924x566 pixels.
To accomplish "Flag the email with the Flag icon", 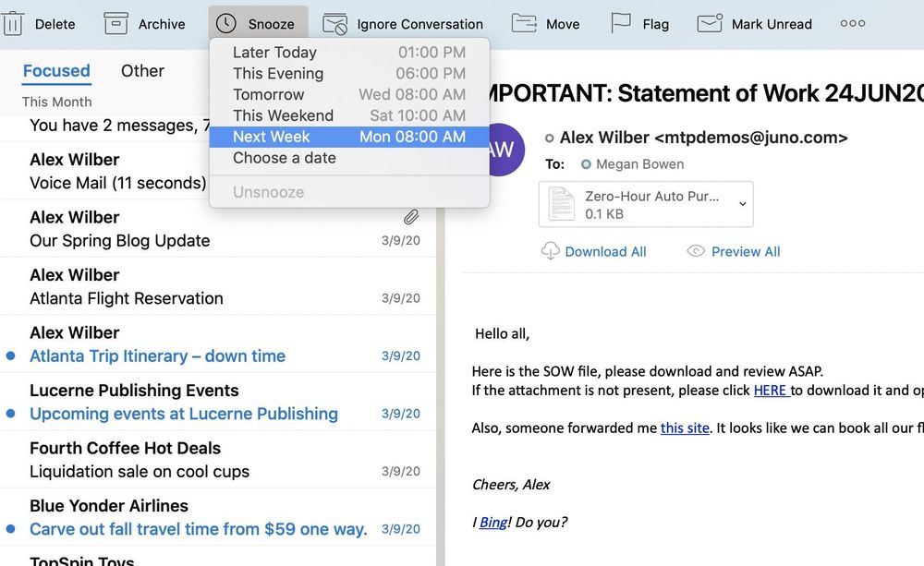I will [621, 24].
